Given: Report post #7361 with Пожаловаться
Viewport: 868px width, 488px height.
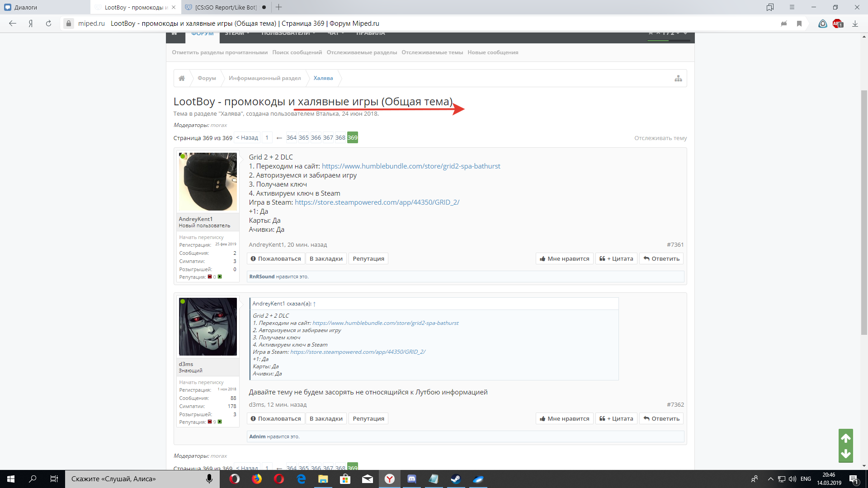Looking at the screenshot, I should [276, 259].
